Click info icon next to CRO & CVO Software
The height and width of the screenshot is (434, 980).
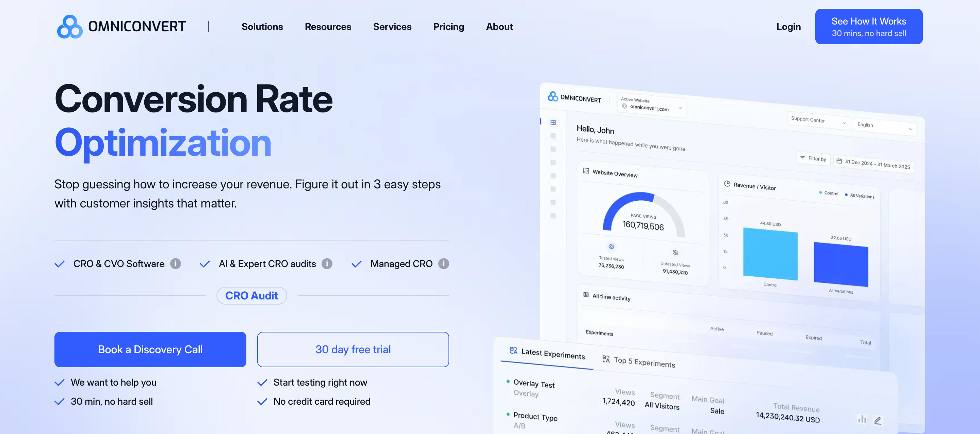[x=175, y=263]
